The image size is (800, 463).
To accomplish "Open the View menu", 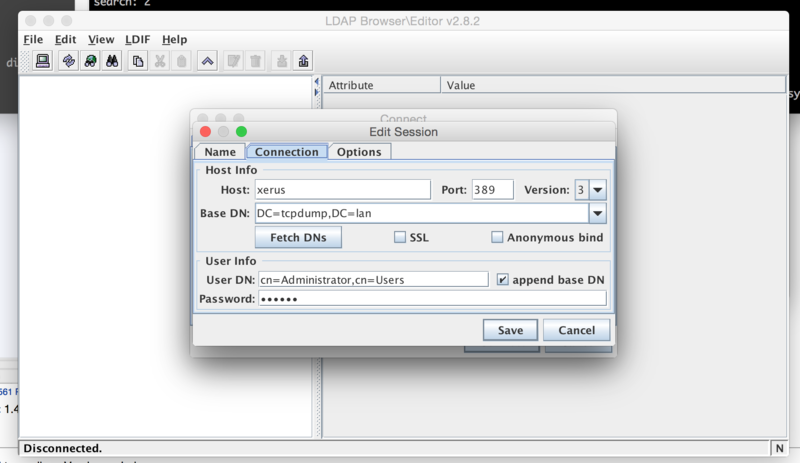I will (101, 39).
